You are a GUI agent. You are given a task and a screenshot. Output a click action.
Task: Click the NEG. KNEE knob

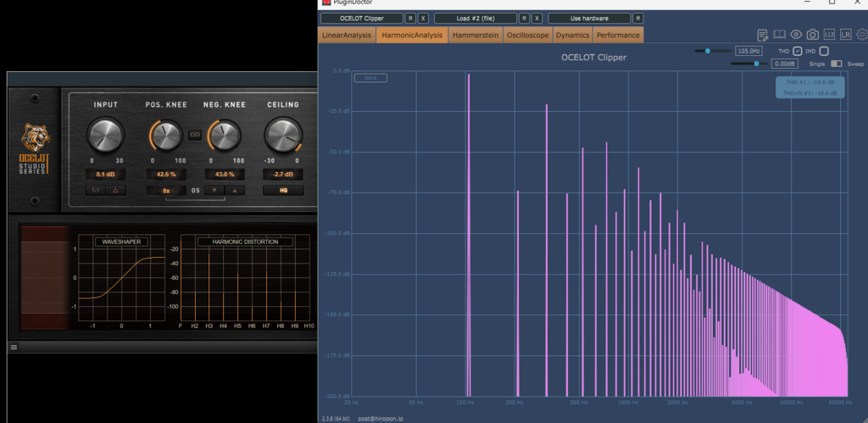click(224, 135)
